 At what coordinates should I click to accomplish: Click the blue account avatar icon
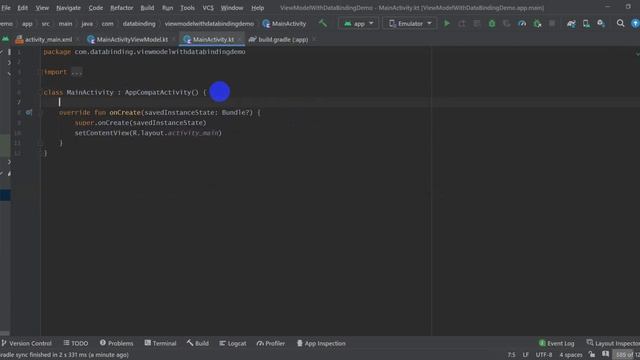pos(636,24)
